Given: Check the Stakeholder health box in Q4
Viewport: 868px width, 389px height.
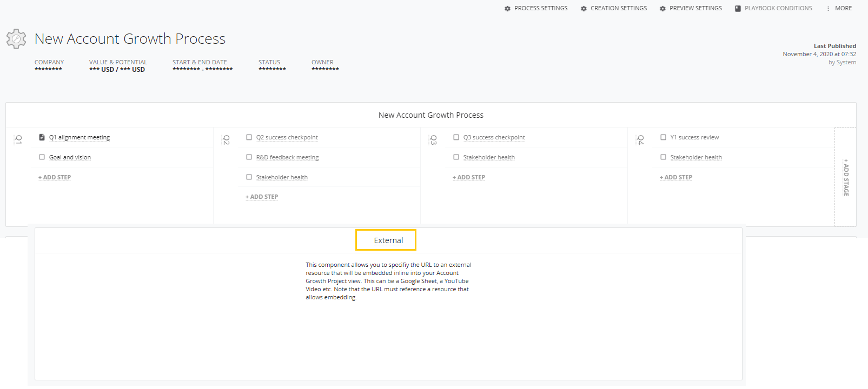Looking at the screenshot, I should tap(663, 157).
